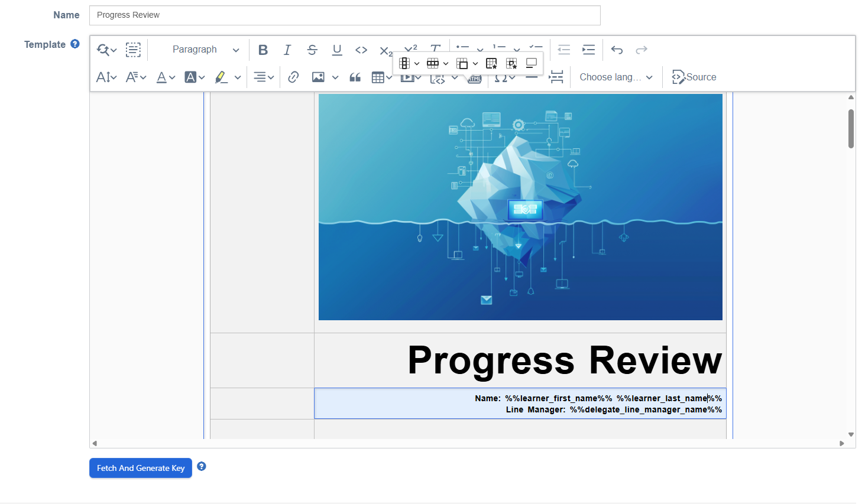
Task: Insert block quote
Action: click(x=355, y=77)
